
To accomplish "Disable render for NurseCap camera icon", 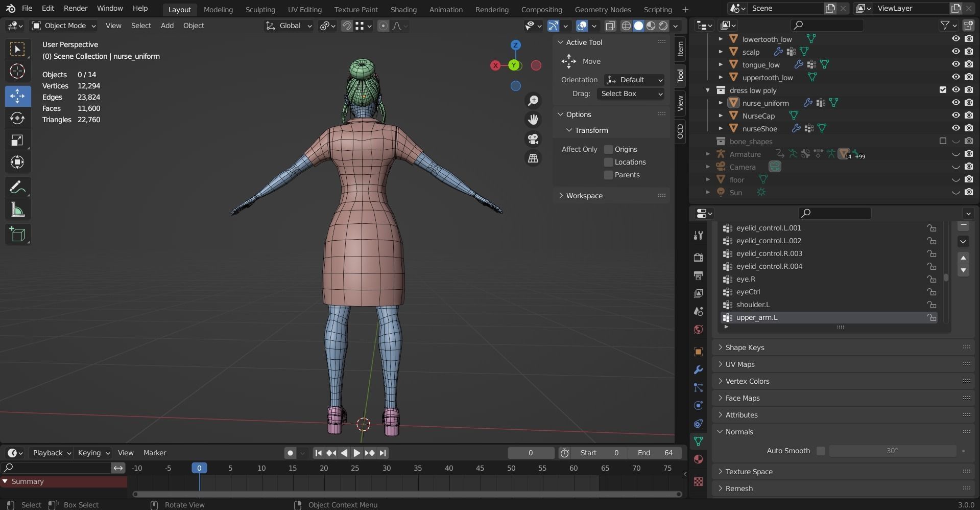I will [x=969, y=115].
